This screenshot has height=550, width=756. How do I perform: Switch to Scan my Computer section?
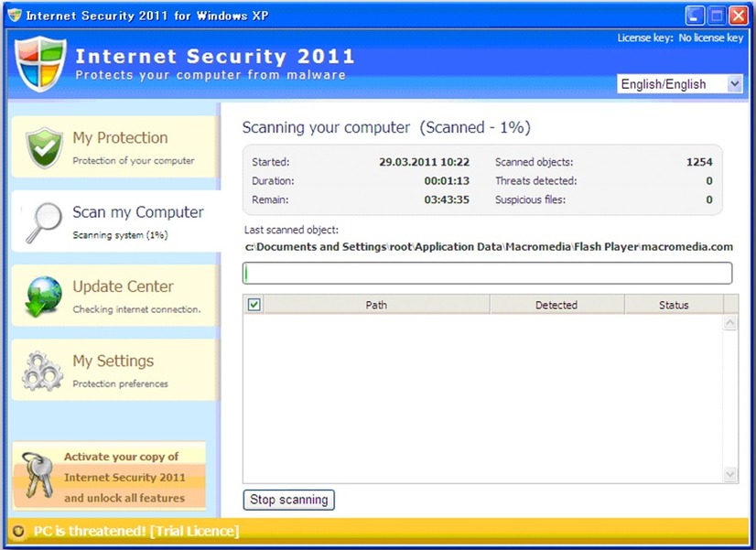click(115, 221)
